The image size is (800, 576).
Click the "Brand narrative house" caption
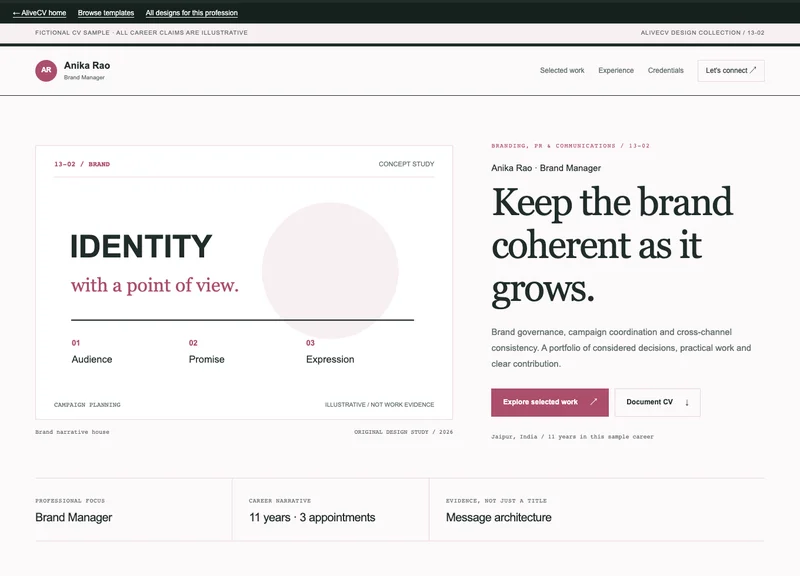click(x=72, y=432)
